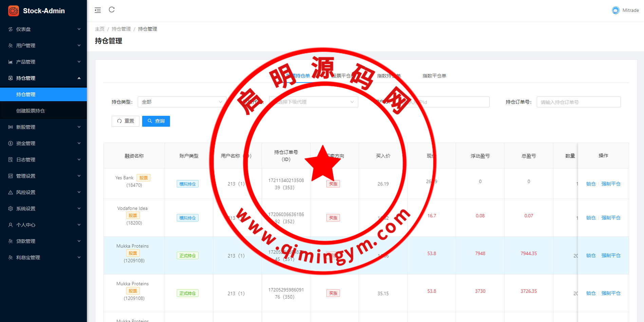Click 锁仓 for the Vodafone Idea row
Image resolution: width=644 pixels, height=322 pixels.
click(591, 218)
